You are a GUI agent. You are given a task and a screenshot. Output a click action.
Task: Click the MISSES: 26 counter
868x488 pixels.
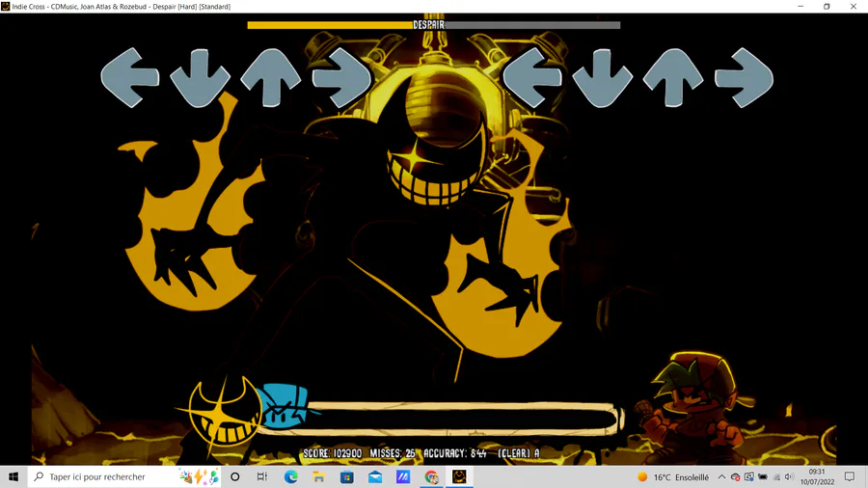393,453
